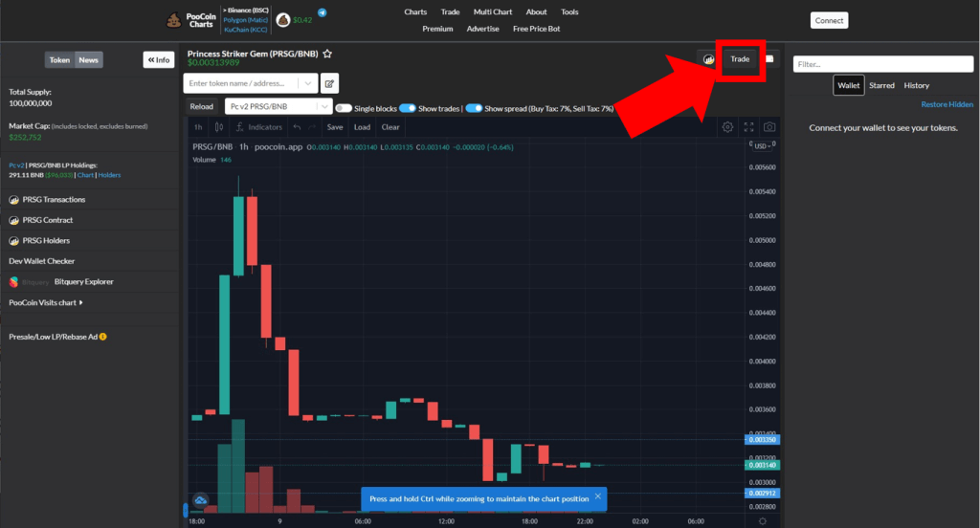Select KuChain (KCC) network

click(x=246, y=30)
